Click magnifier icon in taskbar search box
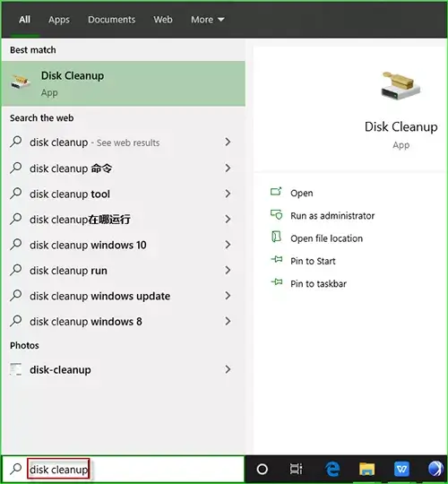 click(16, 469)
